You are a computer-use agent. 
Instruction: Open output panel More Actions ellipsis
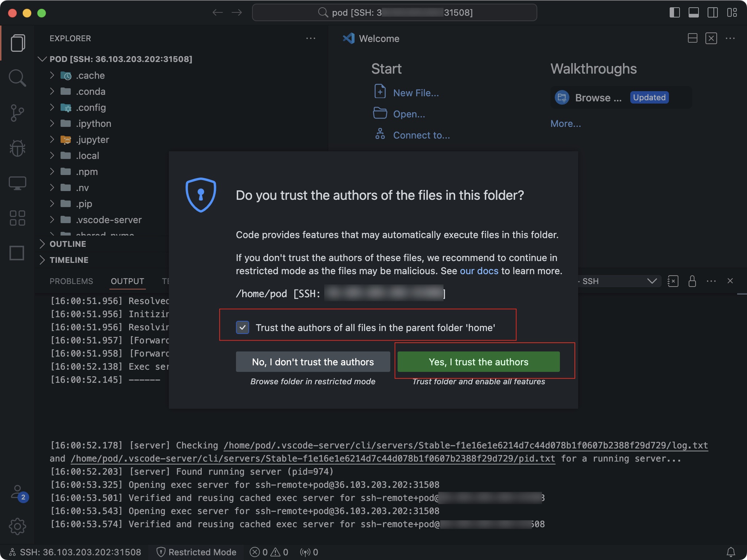711,281
